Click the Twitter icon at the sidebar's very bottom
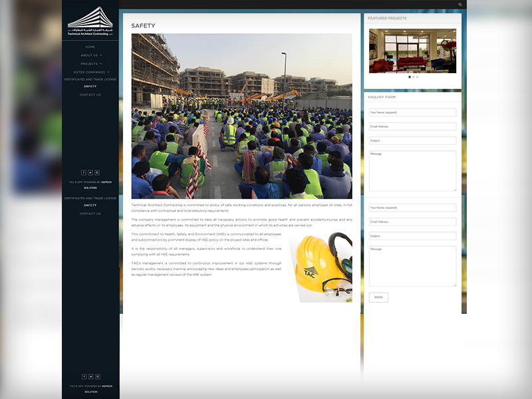The image size is (532, 399). [x=90, y=376]
